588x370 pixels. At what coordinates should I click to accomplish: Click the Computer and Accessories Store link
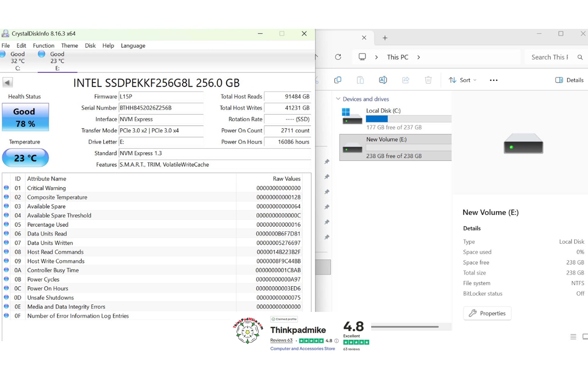(302, 349)
